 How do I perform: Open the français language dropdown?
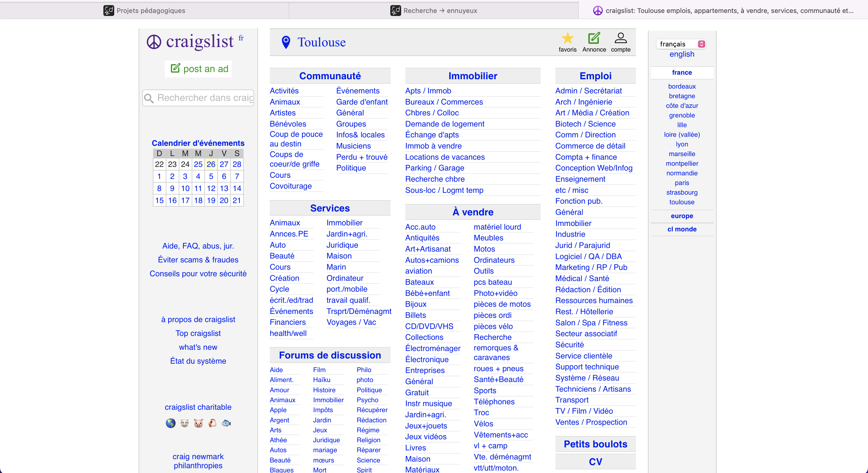[x=681, y=44]
